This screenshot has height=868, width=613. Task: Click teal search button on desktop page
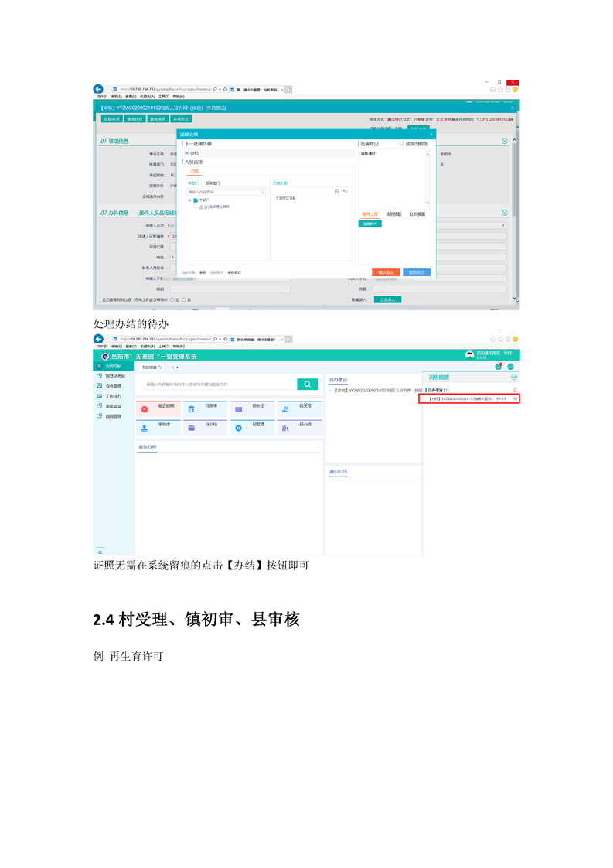coord(307,384)
